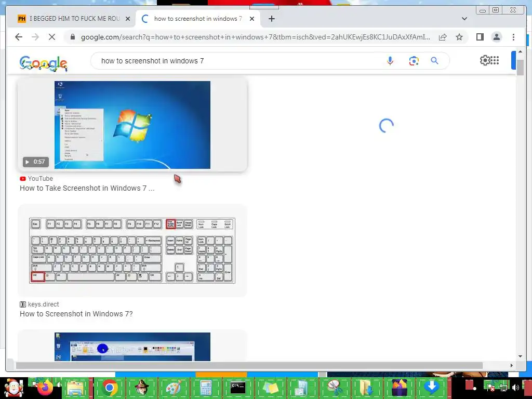Viewport: 532px width, 399px height.
Task: Open Google quick settings gear
Action: point(485,60)
